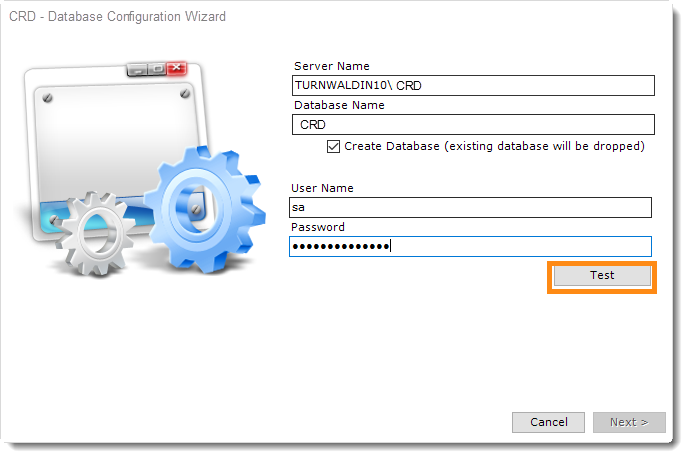Screen dimensions: 688x458
Task: Click the top-right screw on illustrated panel
Action: tap(185, 93)
